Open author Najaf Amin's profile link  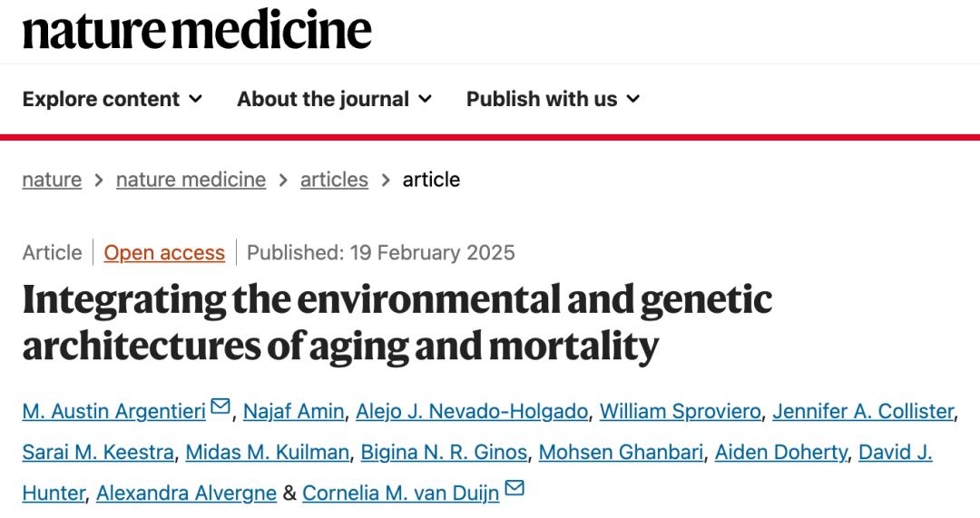(293, 411)
